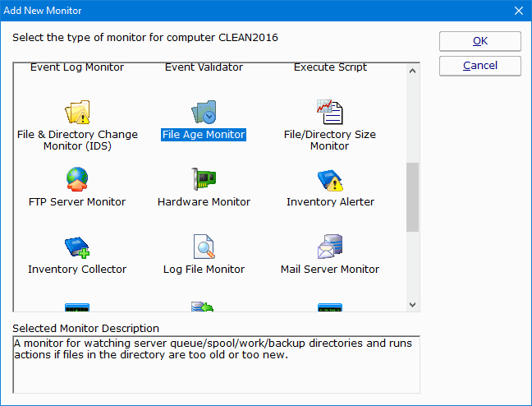Click the scroll down arrow in monitor list
Screen dimensions: 532x406
point(413,305)
